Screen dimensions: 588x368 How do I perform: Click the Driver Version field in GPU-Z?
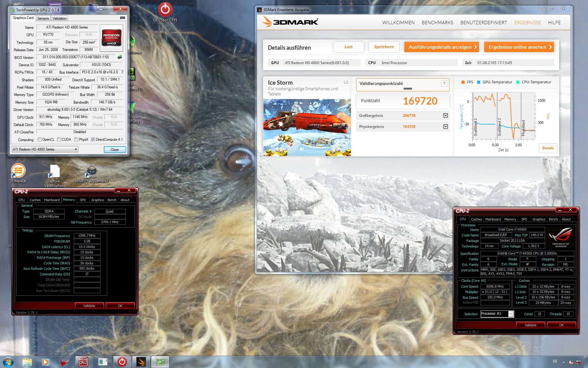[80, 109]
